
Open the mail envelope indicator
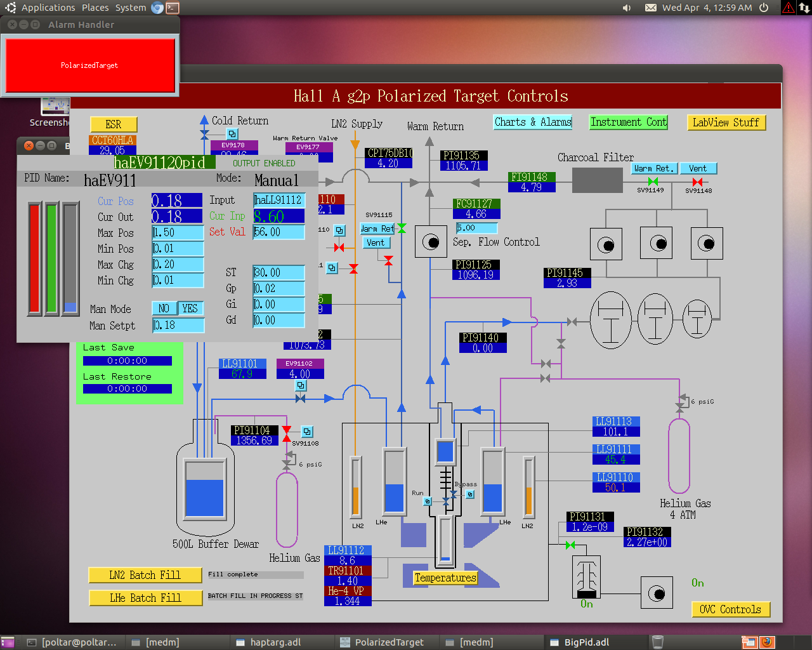(x=651, y=8)
